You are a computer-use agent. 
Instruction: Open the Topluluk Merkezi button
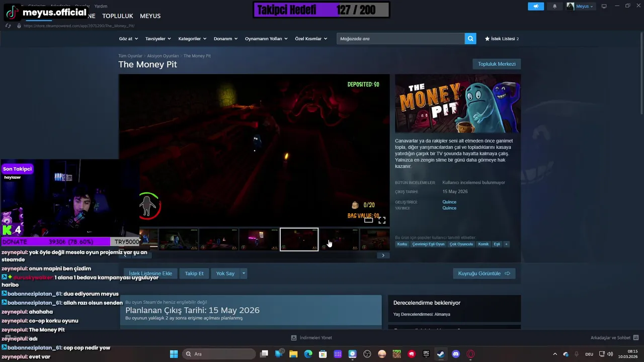point(497,64)
